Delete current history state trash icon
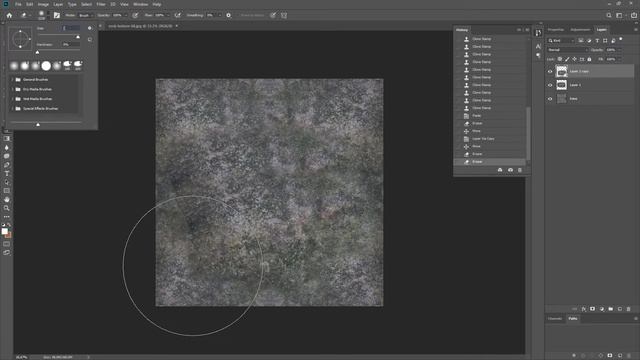640x360 pixels. [520, 170]
